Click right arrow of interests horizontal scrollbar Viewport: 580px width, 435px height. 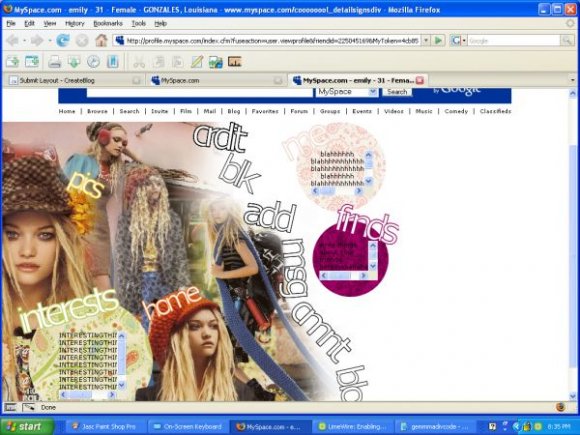click(x=111, y=395)
